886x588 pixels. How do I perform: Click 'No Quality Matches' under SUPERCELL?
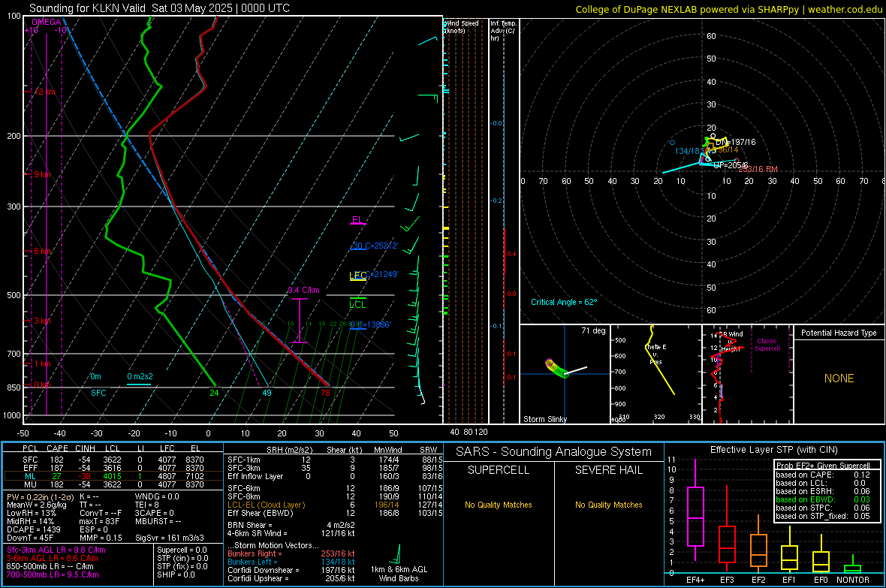tap(499, 505)
